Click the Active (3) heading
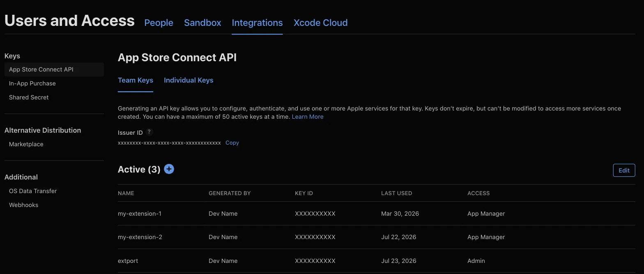 coord(139,169)
